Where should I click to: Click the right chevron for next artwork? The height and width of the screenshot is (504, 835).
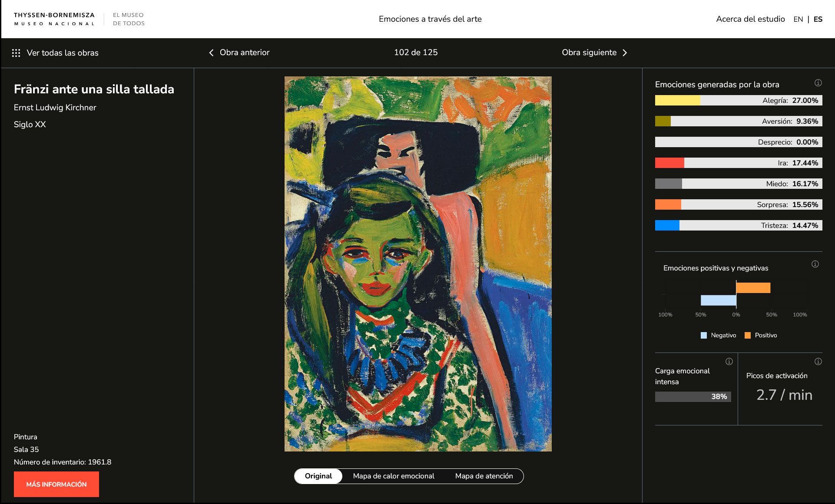(x=625, y=53)
